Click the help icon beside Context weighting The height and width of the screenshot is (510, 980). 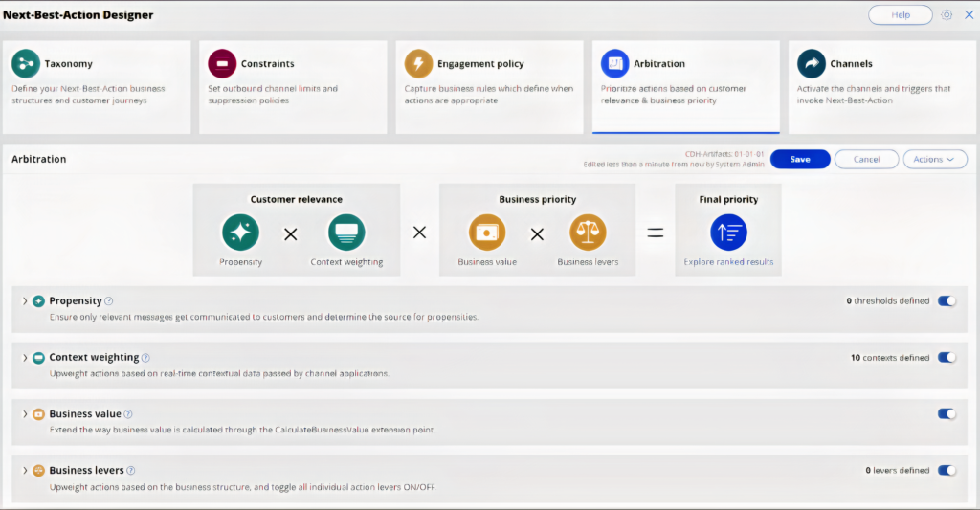pyautogui.click(x=145, y=358)
